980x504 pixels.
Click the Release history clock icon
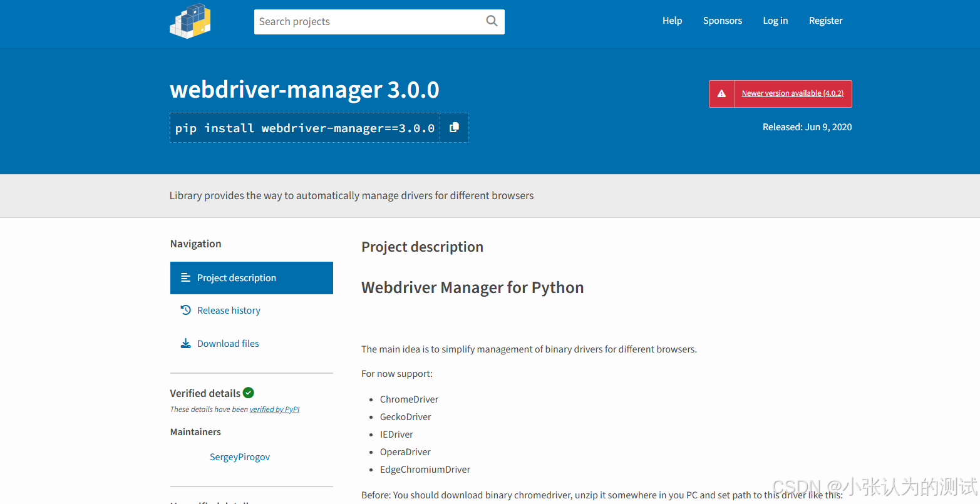[x=185, y=310]
